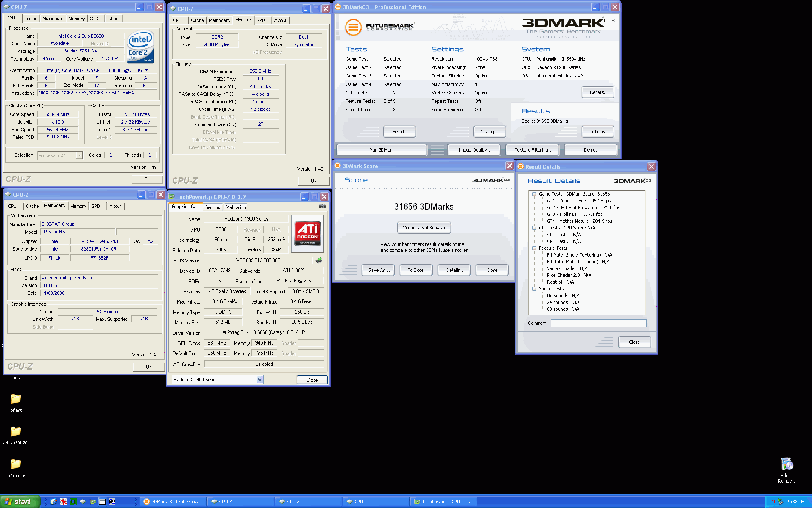812x508 pixels.
Task: Click Select... under Tests
Action: [400, 132]
